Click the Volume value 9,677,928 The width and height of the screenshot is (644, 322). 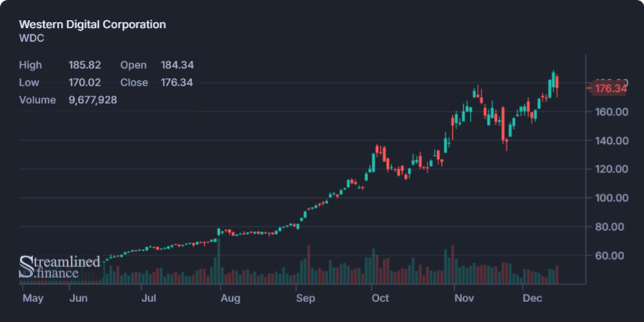point(92,100)
